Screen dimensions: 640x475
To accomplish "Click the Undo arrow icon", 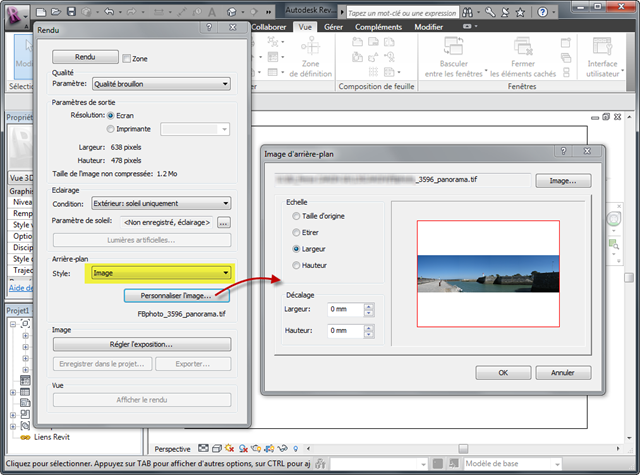I will pos(109,12).
